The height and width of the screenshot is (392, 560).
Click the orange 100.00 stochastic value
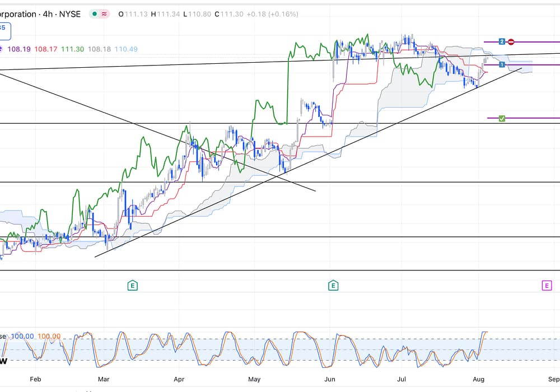click(49, 337)
